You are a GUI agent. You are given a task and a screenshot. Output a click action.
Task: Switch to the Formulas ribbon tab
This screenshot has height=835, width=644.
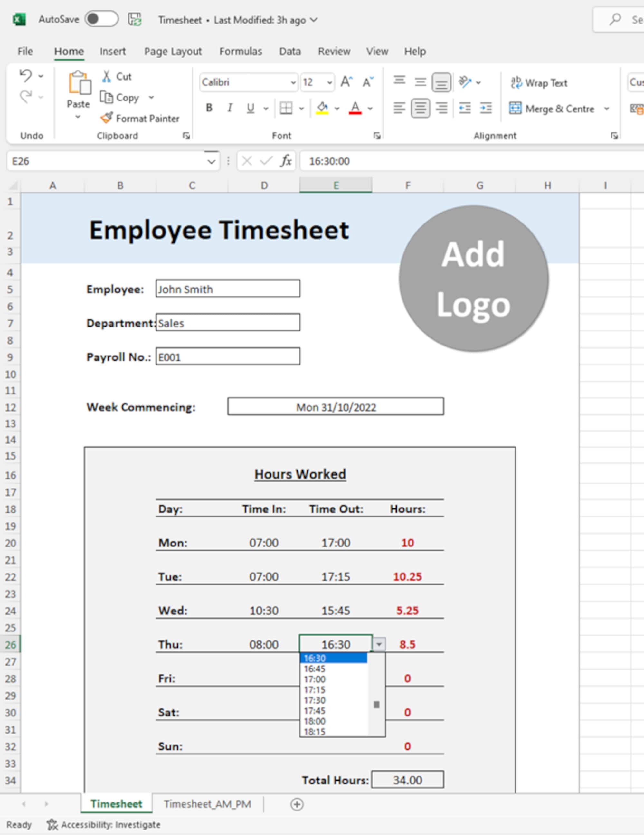[241, 51]
